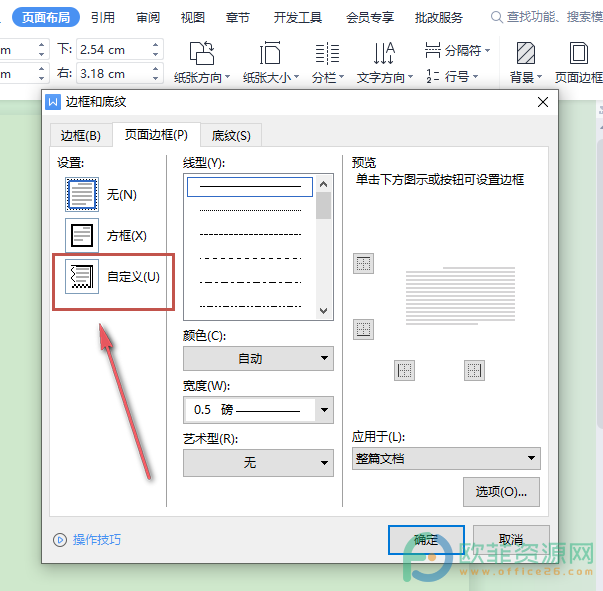Click the page background (背景) icon

click(526, 53)
